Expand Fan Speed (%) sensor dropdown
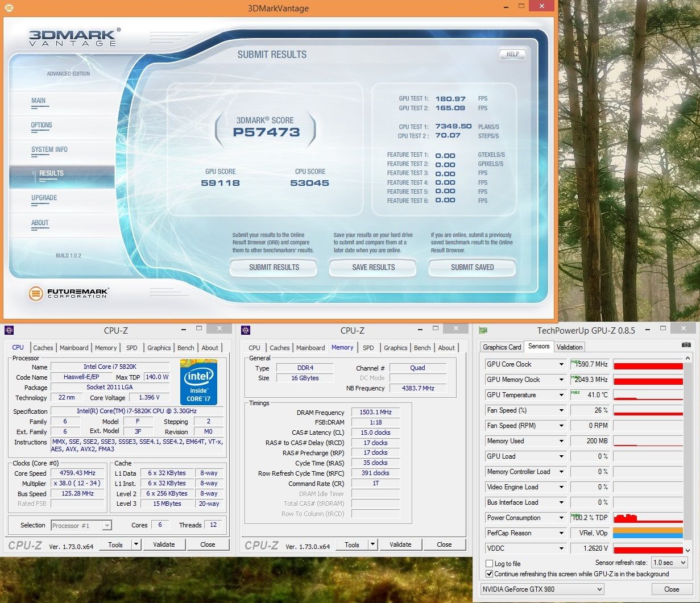 tap(561, 410)
